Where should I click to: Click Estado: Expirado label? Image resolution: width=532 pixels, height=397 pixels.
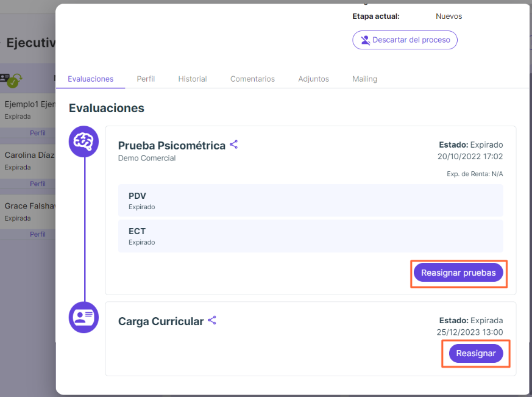tap(471, 145)
